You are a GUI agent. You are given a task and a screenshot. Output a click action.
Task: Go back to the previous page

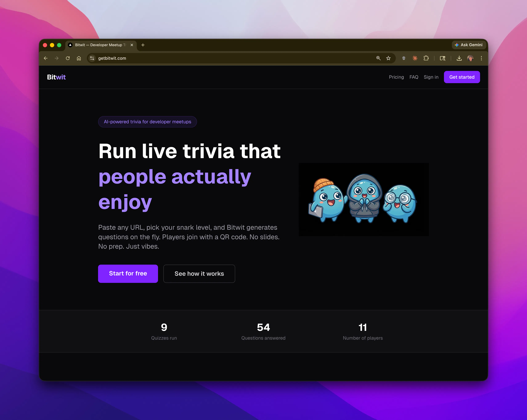pos(45,58)
